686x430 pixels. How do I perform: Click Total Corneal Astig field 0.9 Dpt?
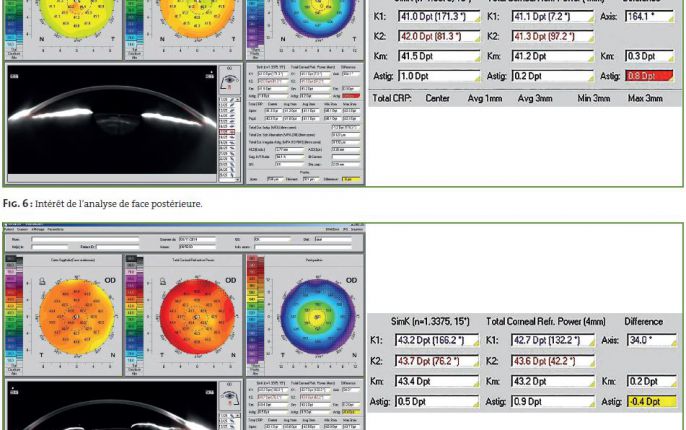click(x=553, y=401)
